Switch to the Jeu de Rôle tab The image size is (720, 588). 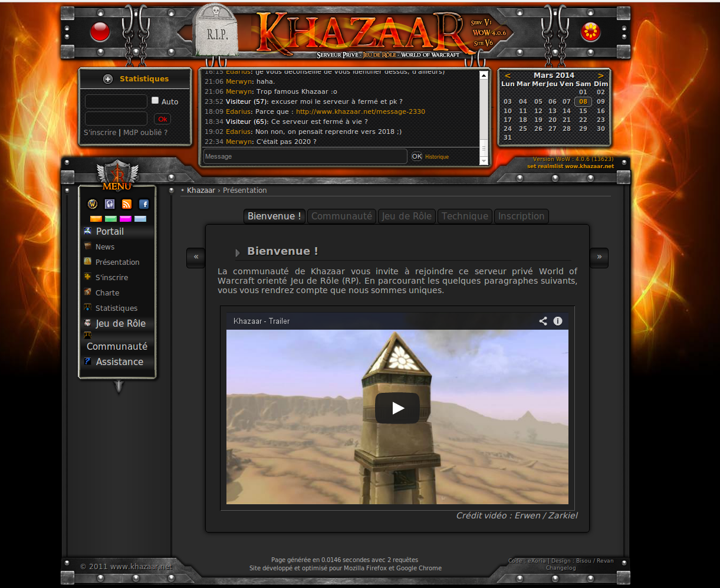point(407,216)
